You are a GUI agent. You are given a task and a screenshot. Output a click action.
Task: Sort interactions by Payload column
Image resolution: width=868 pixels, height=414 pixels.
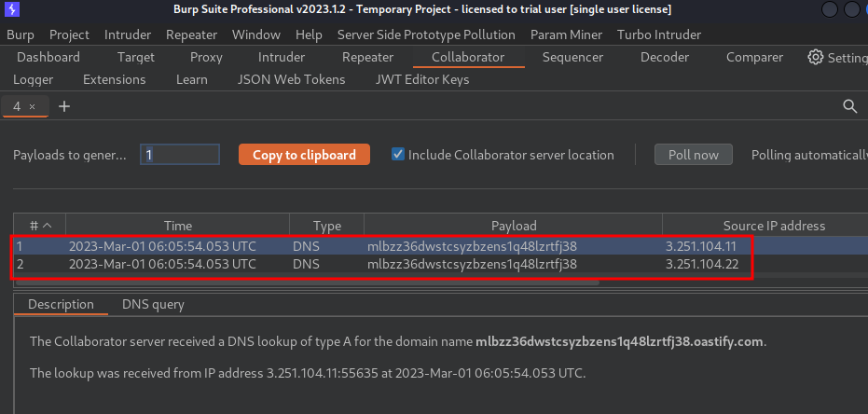tap(513, 226)
